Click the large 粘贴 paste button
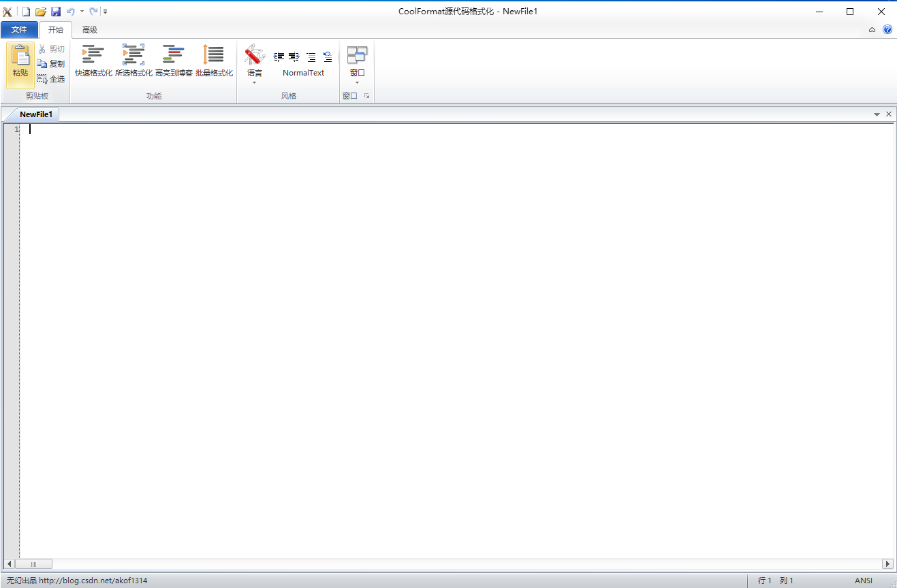This screenshot has height=588, width=897. click(x=20, y=65)
